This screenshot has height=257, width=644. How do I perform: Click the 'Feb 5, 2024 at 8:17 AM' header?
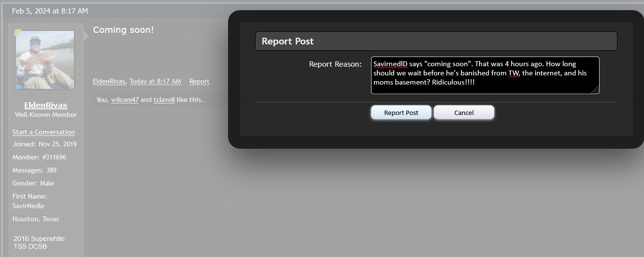pyautogui.click(x=50, y=11)
